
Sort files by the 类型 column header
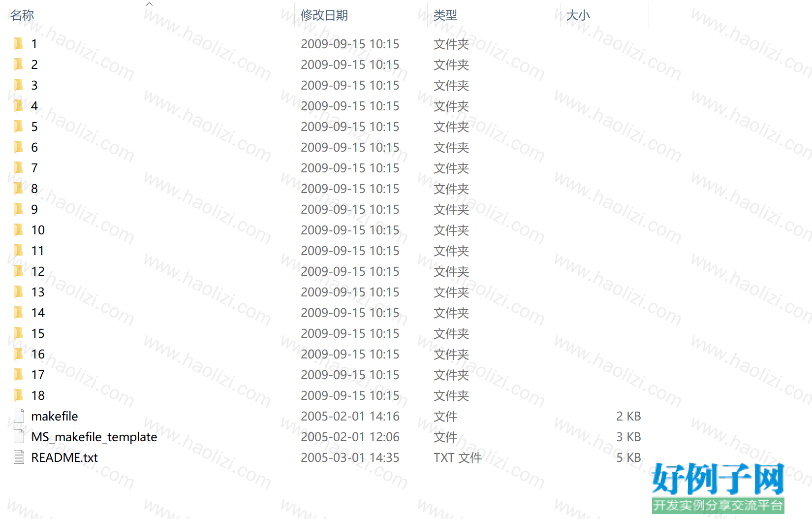[445, 15]
